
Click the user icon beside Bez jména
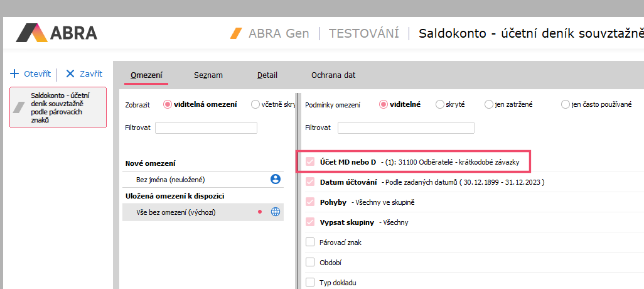(x=275, y=179)
